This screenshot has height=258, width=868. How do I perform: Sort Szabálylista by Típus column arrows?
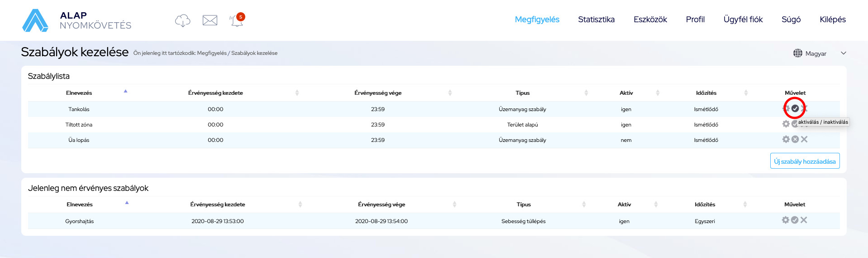(586, 93)
